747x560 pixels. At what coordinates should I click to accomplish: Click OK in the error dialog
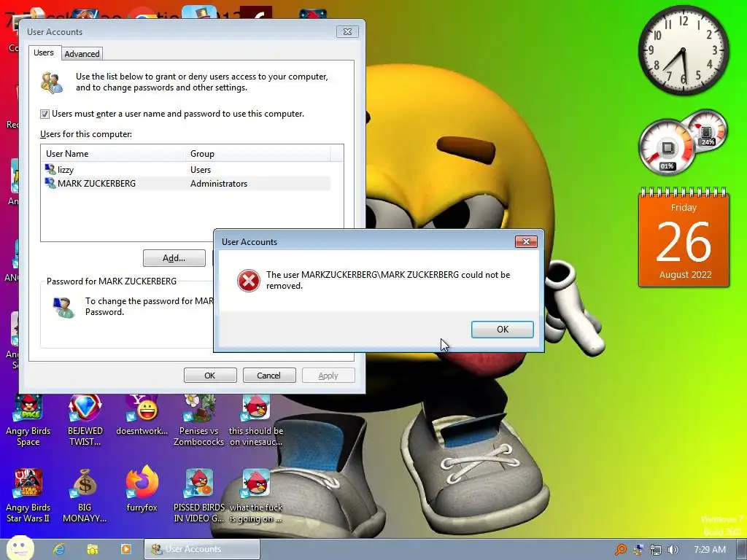502,329
